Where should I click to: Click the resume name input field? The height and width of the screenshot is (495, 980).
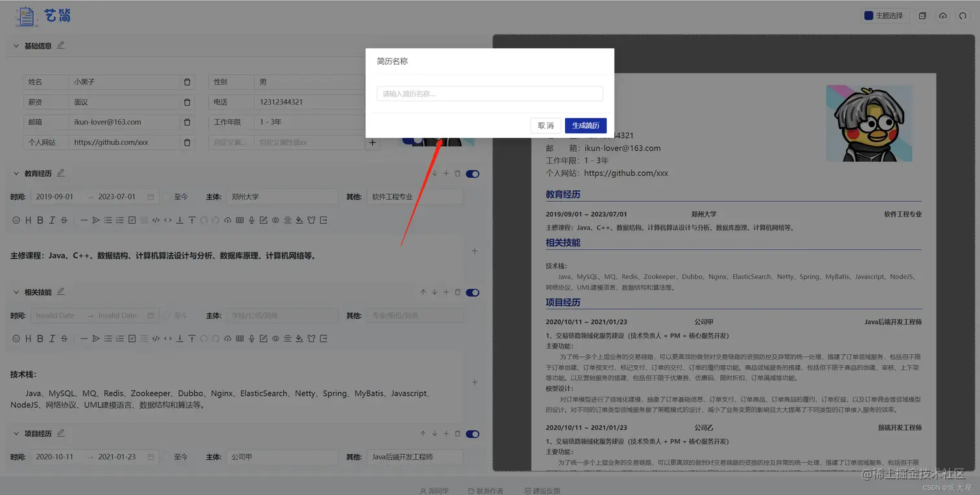coord(489,93)
